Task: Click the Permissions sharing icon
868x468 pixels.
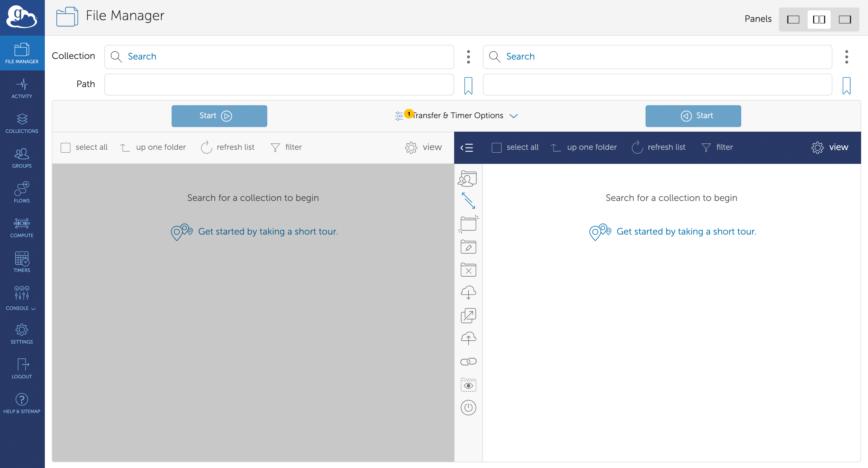Action: click(x=468, y=179)
